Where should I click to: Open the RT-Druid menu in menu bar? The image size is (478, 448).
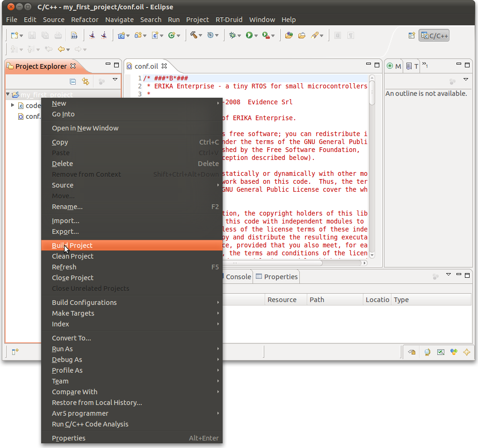(x=229, y=20)
